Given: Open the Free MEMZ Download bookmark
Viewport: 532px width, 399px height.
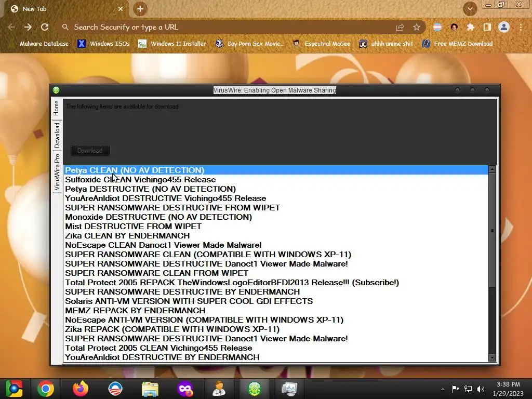Looking at the screenshot, I should (458, 44).
